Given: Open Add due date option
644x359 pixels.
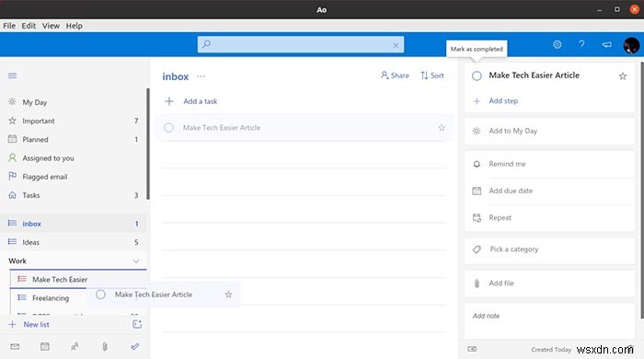Looking at the screenshot, I should 549,191.
